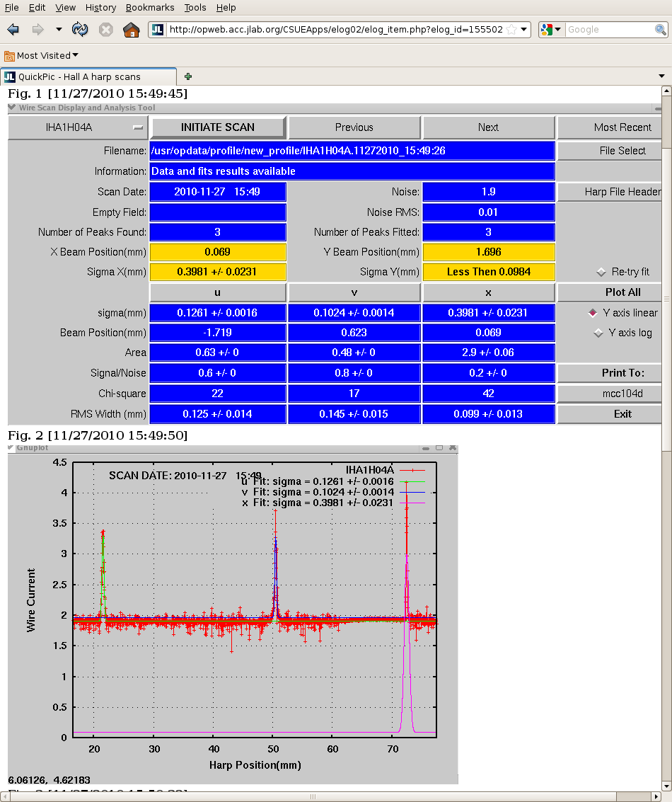
Task: Click the Wire Scan tool window menu arrow
Action: 12,108
